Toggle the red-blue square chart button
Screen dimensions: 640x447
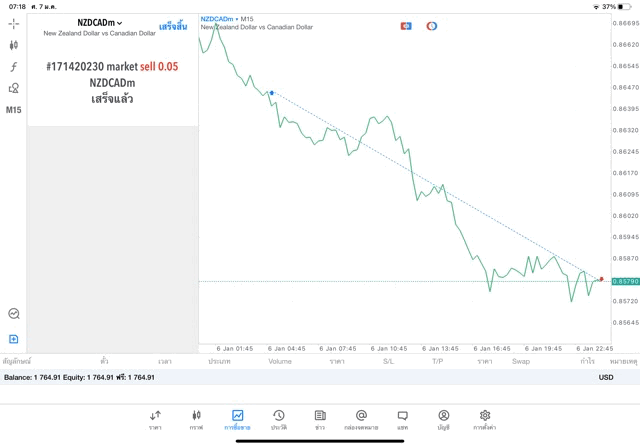coord(406,26)
